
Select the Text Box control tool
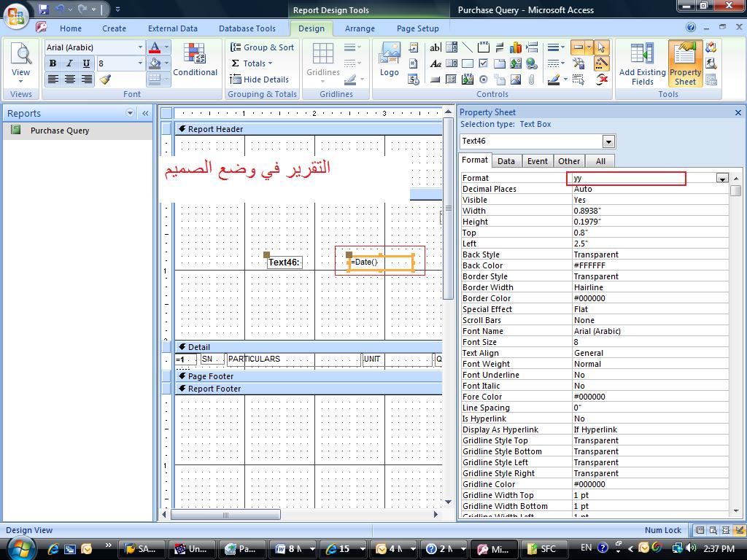pos(436,47)
